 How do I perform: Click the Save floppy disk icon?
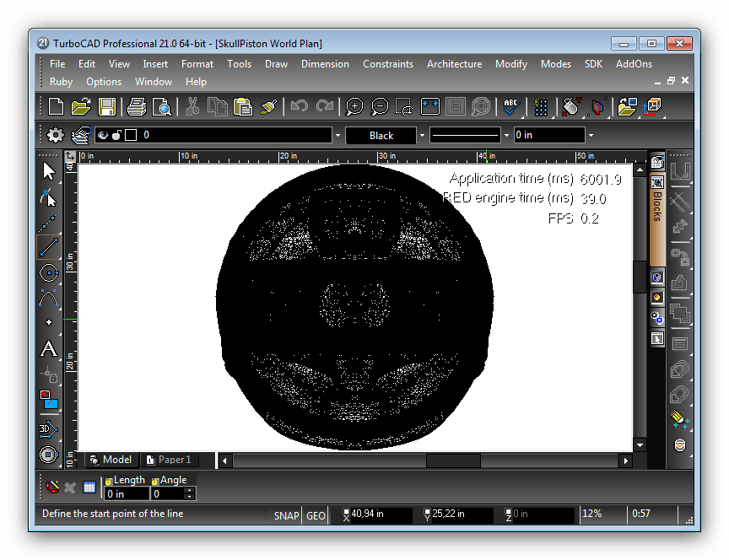pyautogui.click(x=107, y=106)
